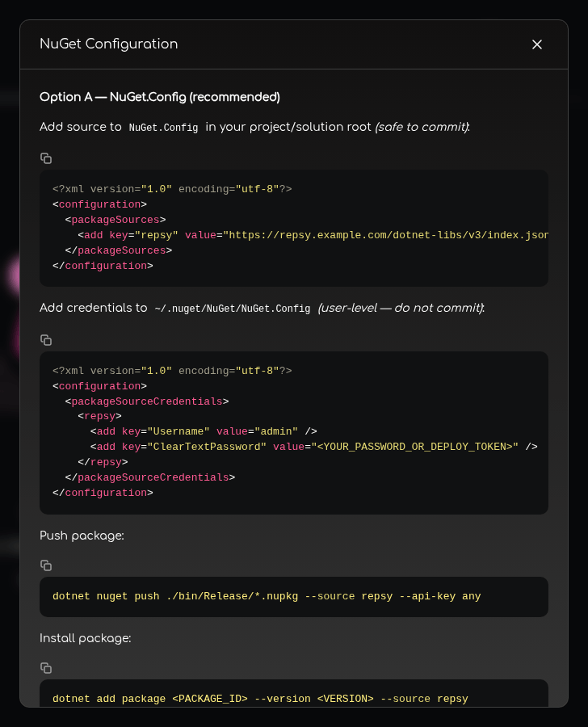Click the closing '</packageSourceCredentials>' tag line

pos(150,477)
